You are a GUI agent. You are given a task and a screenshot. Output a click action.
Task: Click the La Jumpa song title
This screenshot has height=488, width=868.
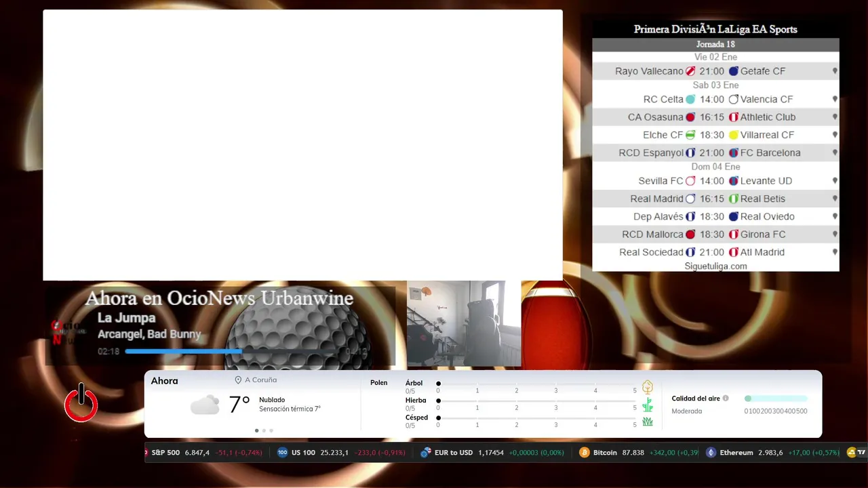[x=126, y=318]
